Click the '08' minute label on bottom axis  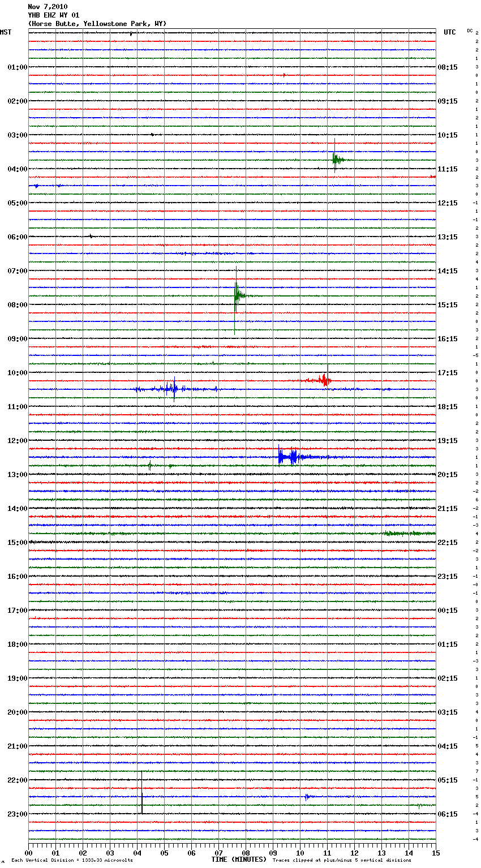(x=246, y=853)
